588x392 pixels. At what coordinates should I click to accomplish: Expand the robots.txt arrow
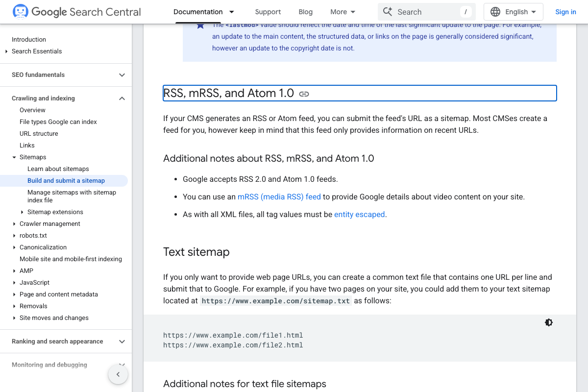click(14, 236)
